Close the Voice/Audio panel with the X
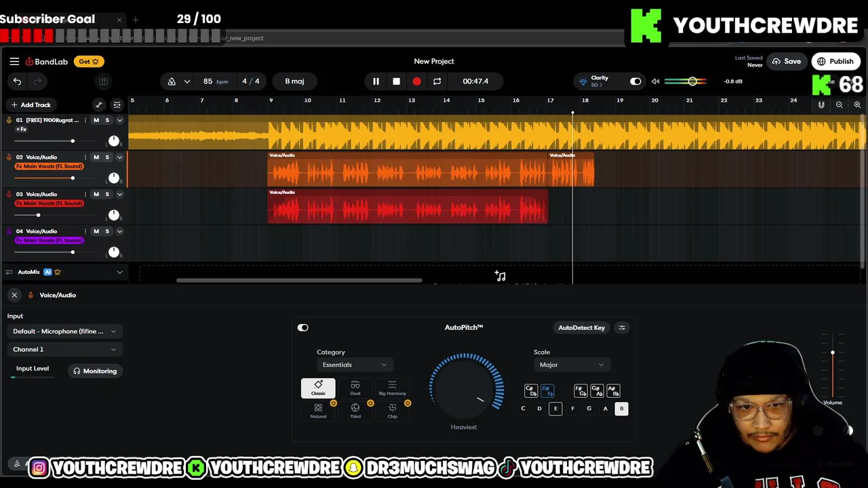 tap(14, 295)
